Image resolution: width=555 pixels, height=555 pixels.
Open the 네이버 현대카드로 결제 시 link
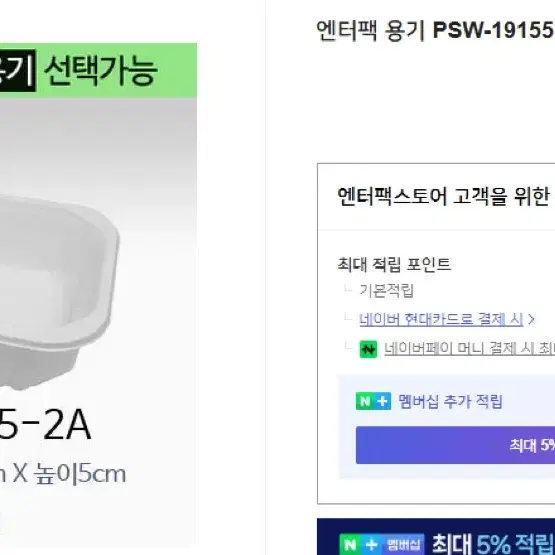click(441, 319)
